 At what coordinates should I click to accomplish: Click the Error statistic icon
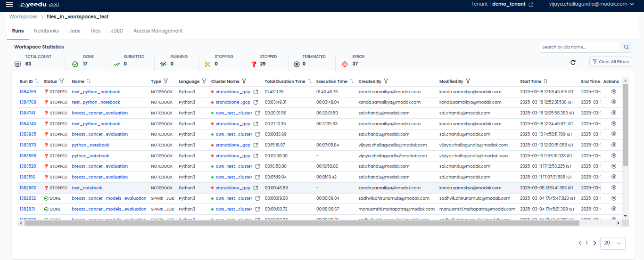click(345, 64)
